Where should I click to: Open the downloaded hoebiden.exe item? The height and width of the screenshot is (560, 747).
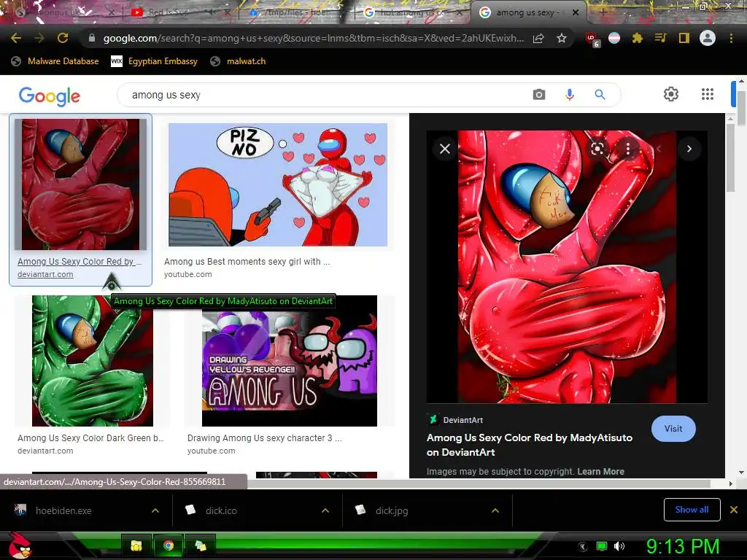point(63,510)
